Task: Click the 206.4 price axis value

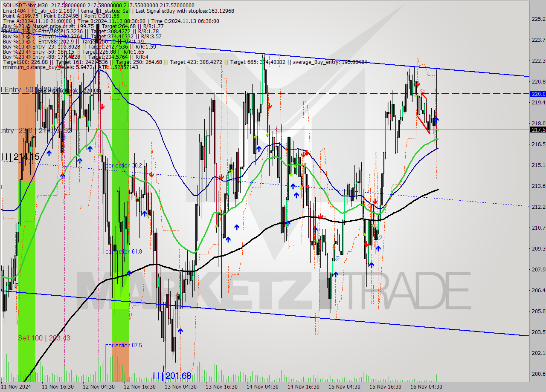Action: (538, 290)
